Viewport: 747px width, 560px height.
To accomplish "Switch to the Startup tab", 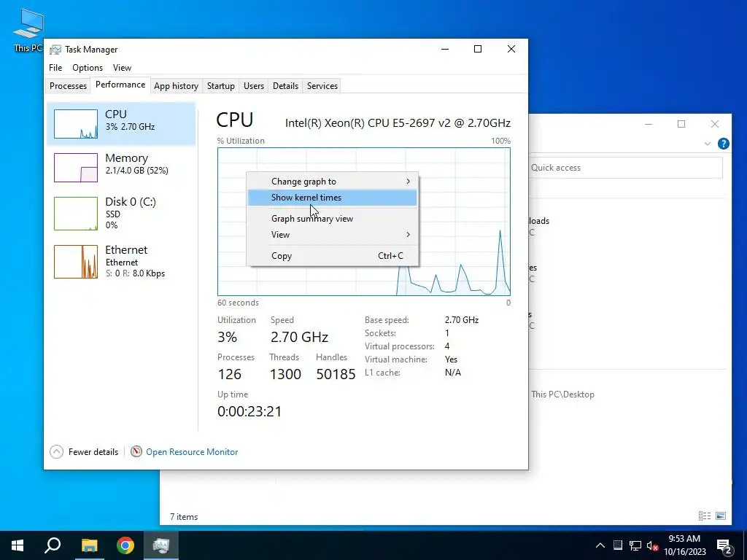I will 220,86.
